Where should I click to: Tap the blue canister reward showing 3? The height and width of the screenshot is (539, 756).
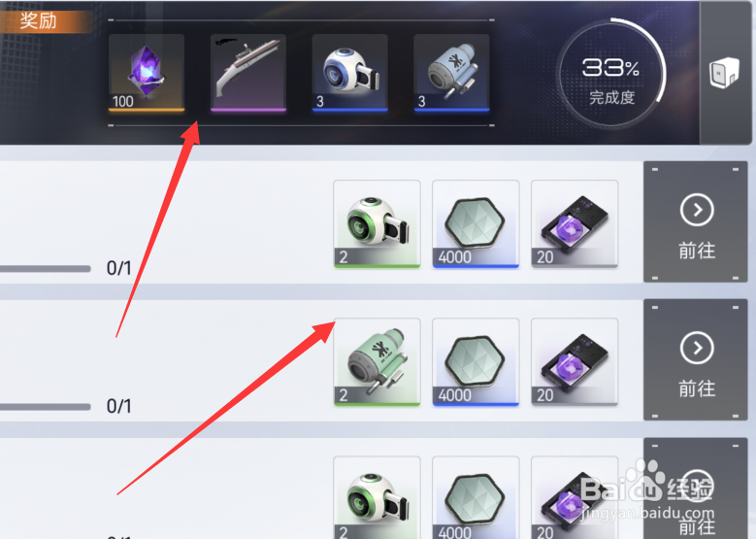click(x=452, y=73)
